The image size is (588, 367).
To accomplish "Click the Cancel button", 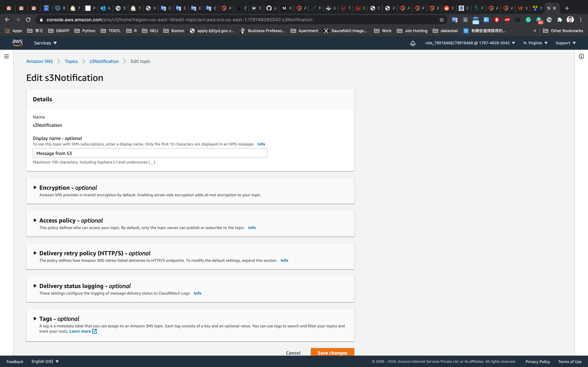I will tap(293, 353).
